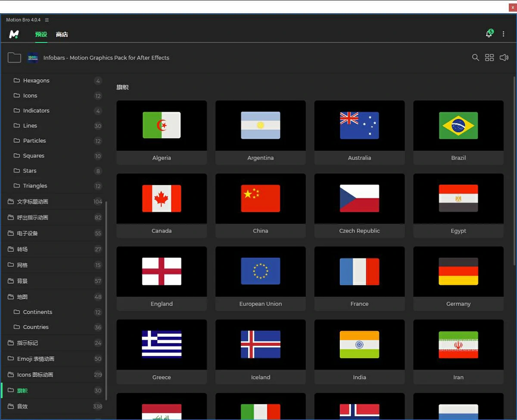Open the Hexagons folder
Viewport: 517px width, 420px height.
pos(53,80)
